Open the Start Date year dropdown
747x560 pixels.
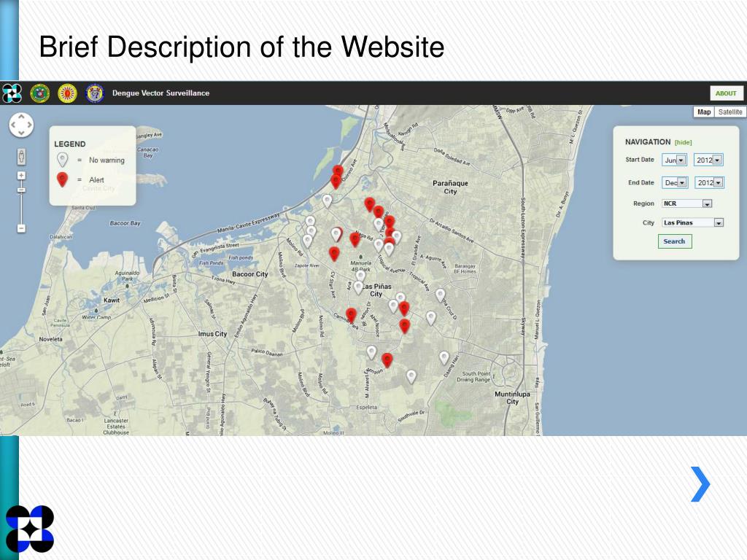coord(708,160)
